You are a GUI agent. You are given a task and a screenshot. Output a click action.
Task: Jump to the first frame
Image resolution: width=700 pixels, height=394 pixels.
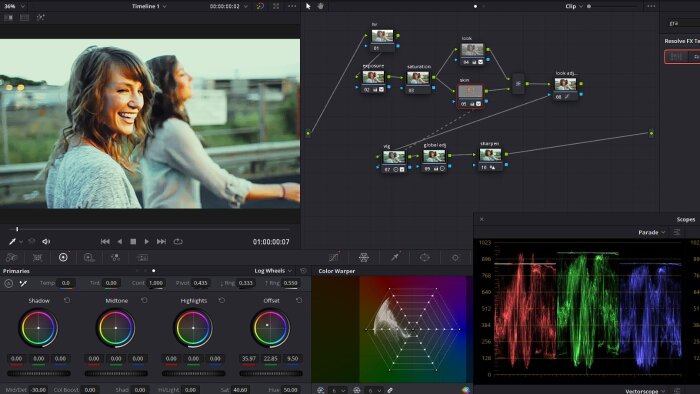[105, 241]
